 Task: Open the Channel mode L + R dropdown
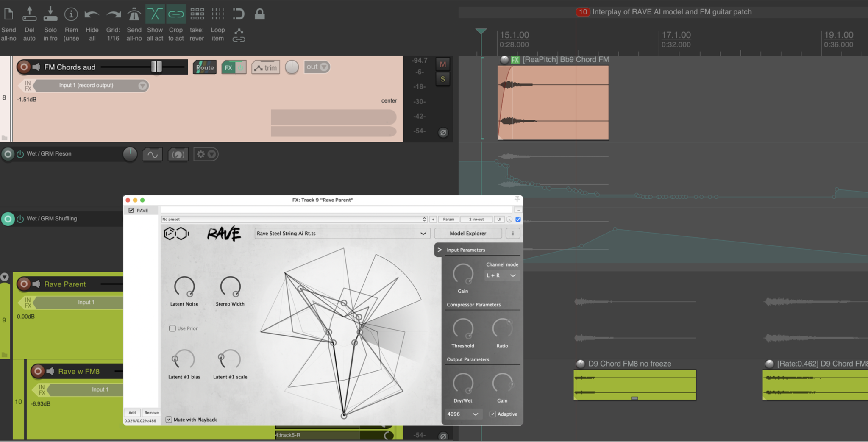(x=501, y=275)
